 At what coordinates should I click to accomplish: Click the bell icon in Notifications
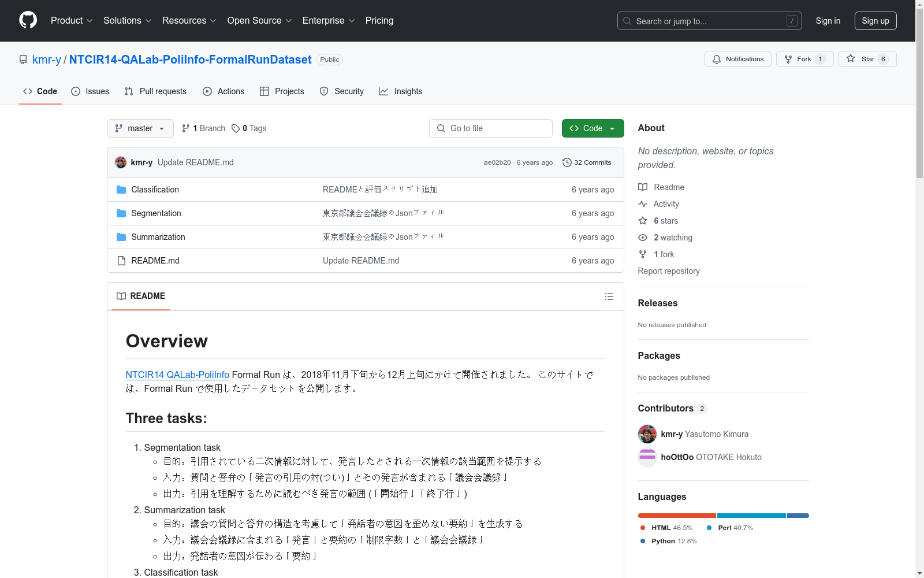pyautogui.click(x=717, y=59)
